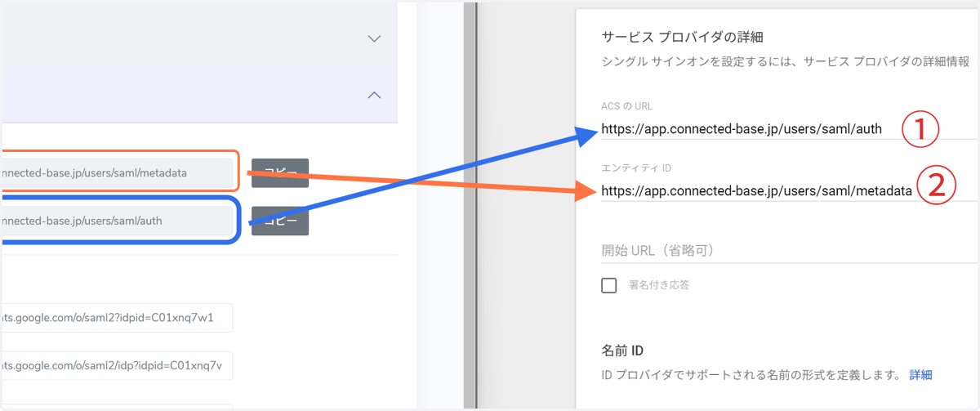The height and width of the screenshot is (411, 980).
Task: Click the 名前 ID heading
Action: (622, 351)
